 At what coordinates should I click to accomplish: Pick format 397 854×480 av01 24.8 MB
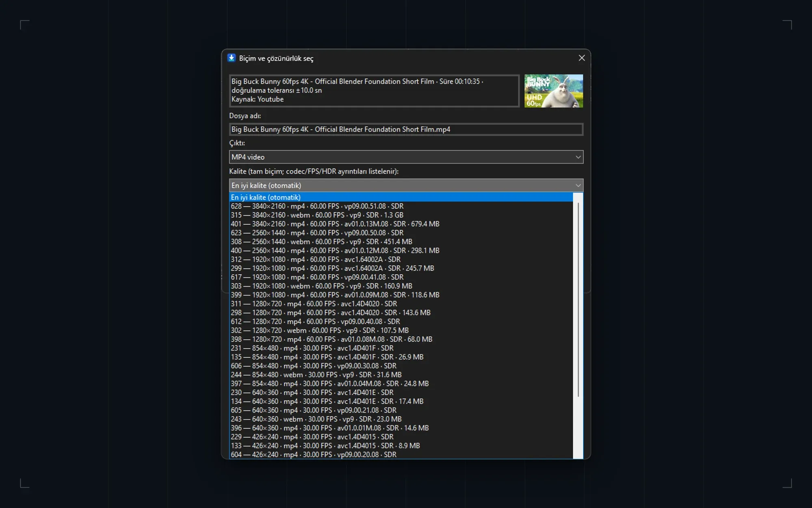click(401, 384)
